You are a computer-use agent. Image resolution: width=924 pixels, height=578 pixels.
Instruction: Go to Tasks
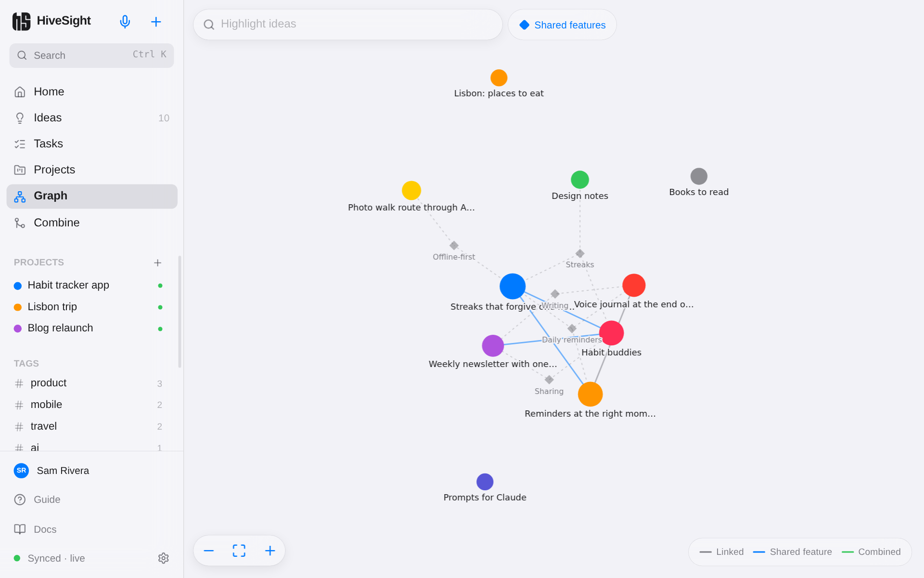[x=92, y=144]
